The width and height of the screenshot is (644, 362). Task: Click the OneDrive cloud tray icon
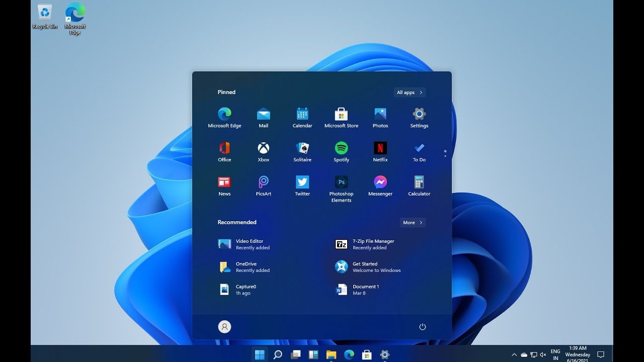coord(524,355)
